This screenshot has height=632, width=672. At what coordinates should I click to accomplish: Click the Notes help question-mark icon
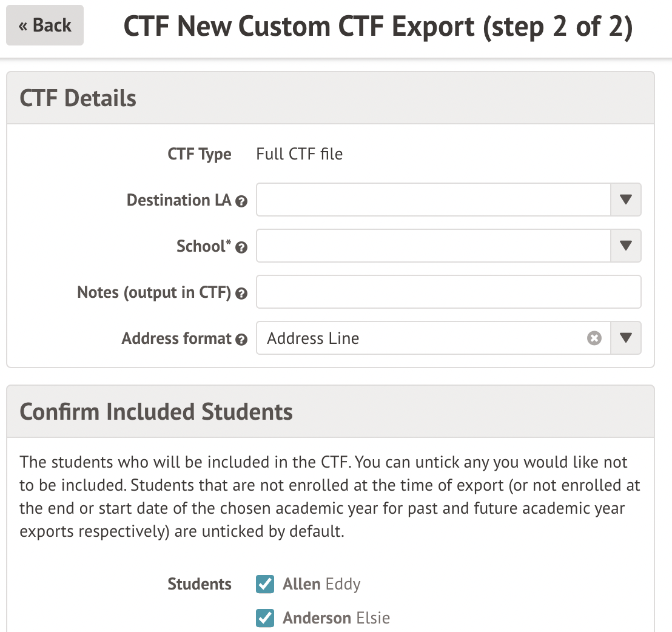(x=241, y=294)
